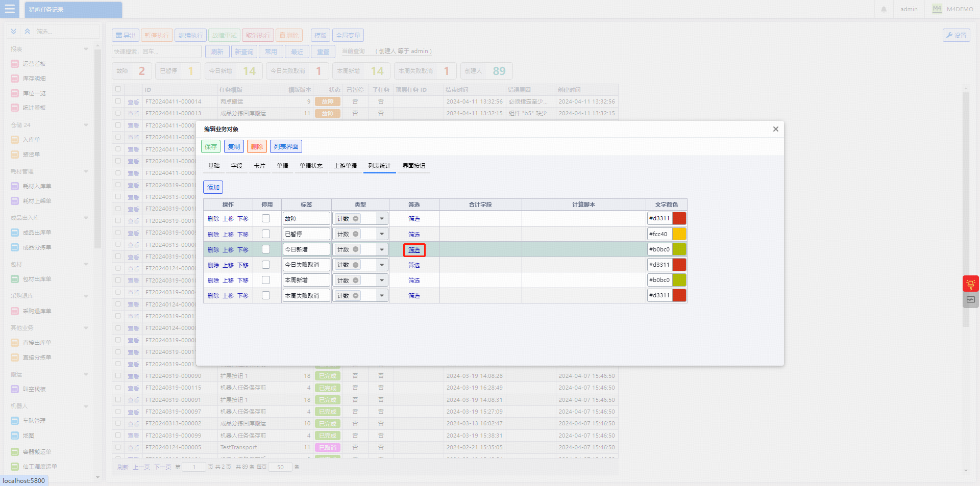Screen dimensions: 980x486
Task: Click yellow color swatch for 已暂停 row
Action: (x=679, y=234)
